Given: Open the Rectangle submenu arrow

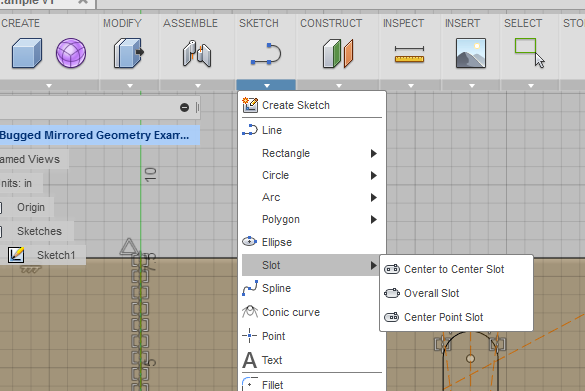Looking at the screenshot, I should pyautogui.click(x=373, y=153).
